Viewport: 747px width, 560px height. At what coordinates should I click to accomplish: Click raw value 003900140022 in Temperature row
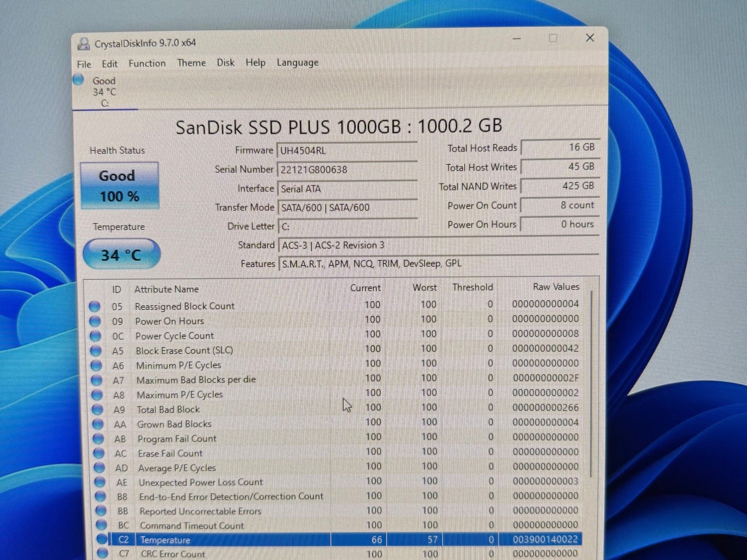point(545,539)
